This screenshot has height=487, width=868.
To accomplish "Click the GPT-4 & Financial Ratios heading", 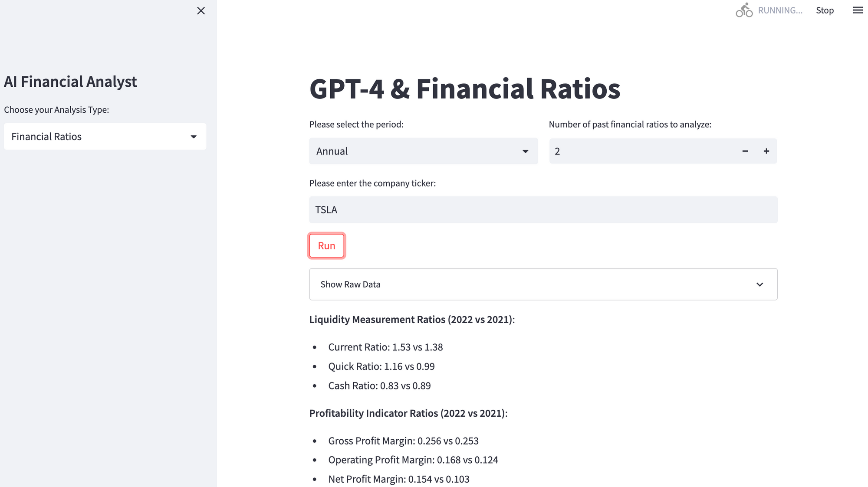I will [x=464, y=89].
